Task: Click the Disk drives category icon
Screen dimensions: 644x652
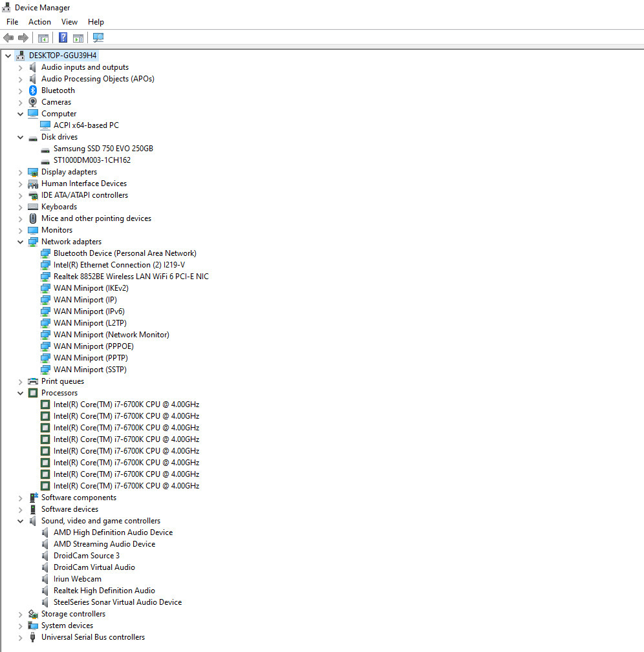Action: click(33, 138)
